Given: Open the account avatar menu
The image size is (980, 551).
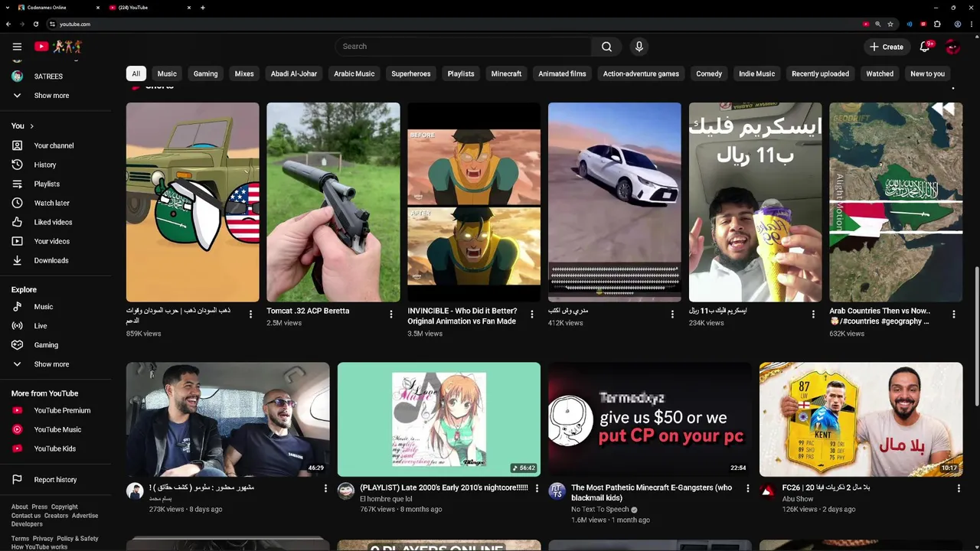Looking at the screenshot, I should coord(953,47).
